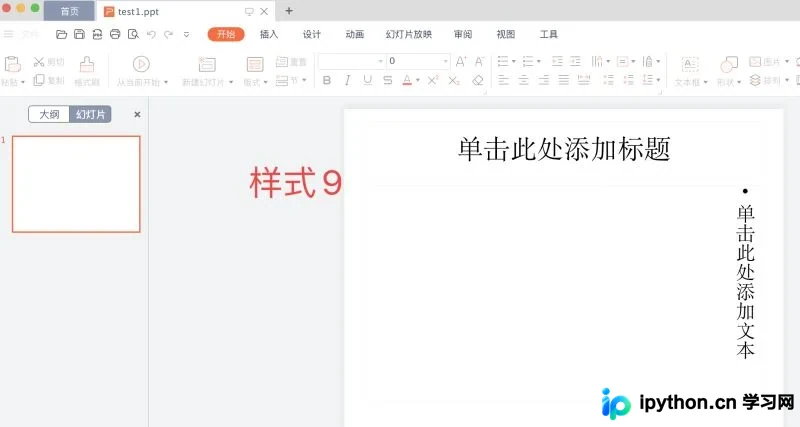Toggle Subscript formatting
800x427 pixels.
coord(454,80)
